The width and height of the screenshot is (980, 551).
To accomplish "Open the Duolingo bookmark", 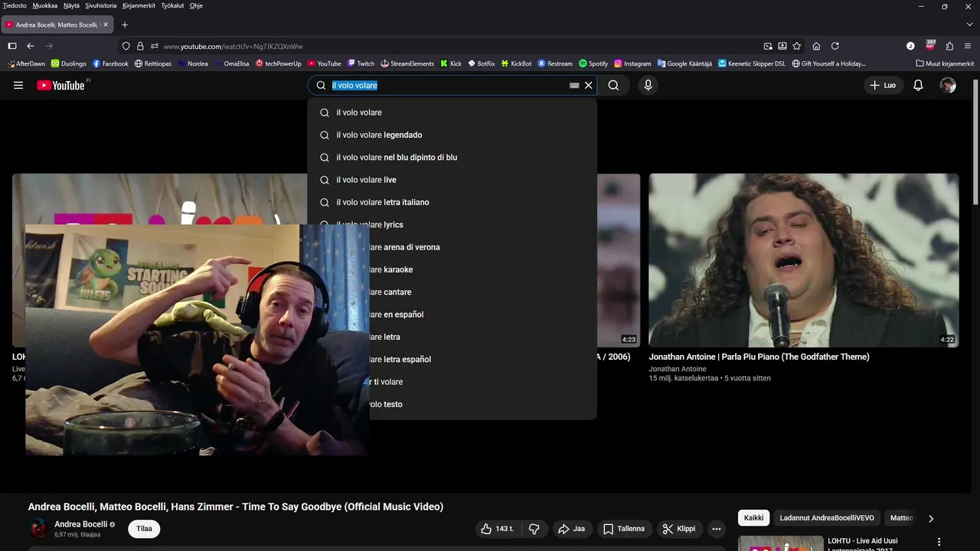I will [x=68, y=64].
